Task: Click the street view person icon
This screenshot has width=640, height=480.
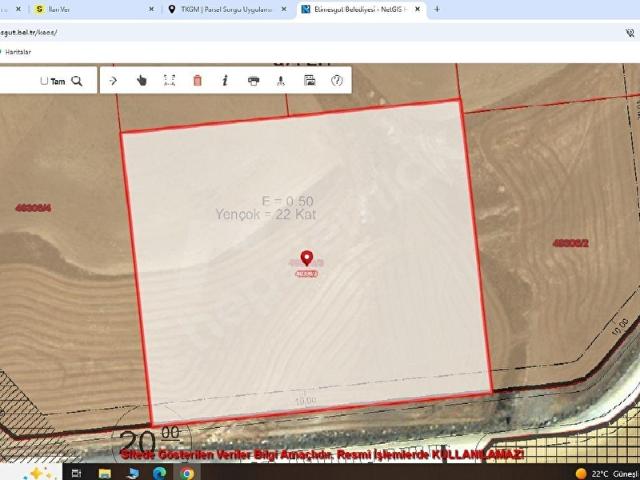Action: tap(281, 80)
